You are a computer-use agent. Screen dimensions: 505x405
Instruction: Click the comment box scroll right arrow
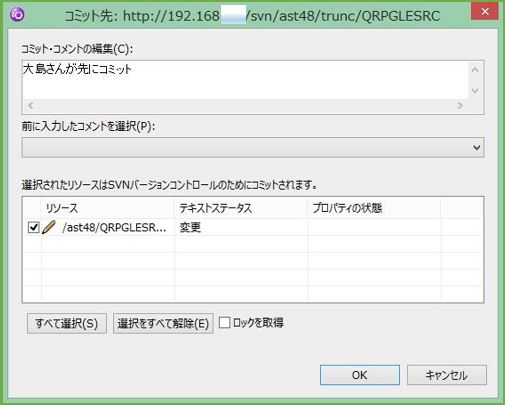460,106
